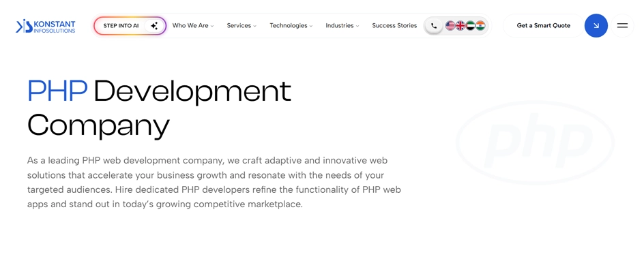Click Get a Smart Quote button
644x261 pixels.
pos(543,25)
